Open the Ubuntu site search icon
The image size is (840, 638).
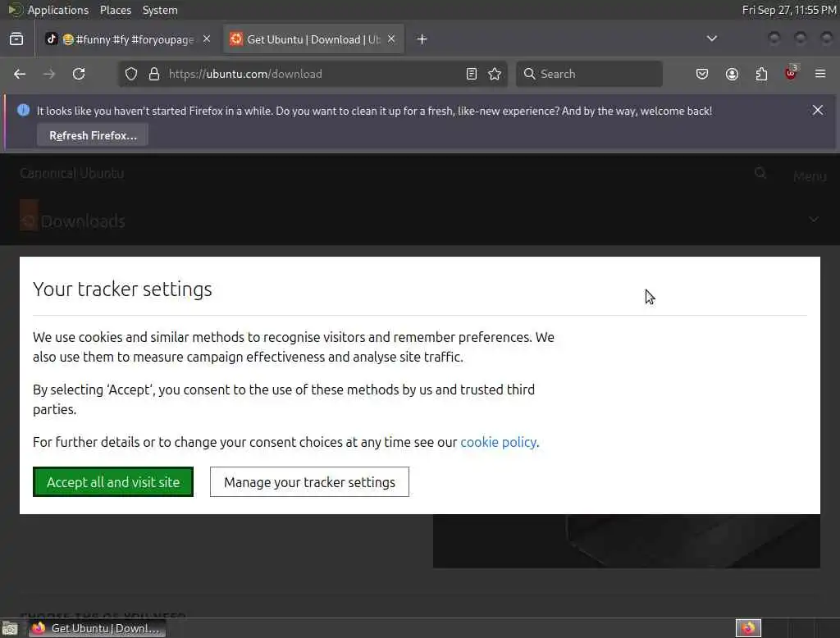coord(760,173)
